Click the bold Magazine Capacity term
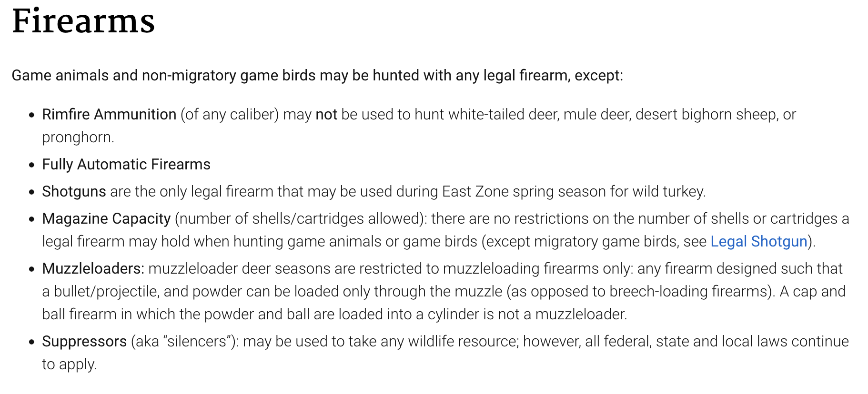868x394 pixels. click(106, 218)
